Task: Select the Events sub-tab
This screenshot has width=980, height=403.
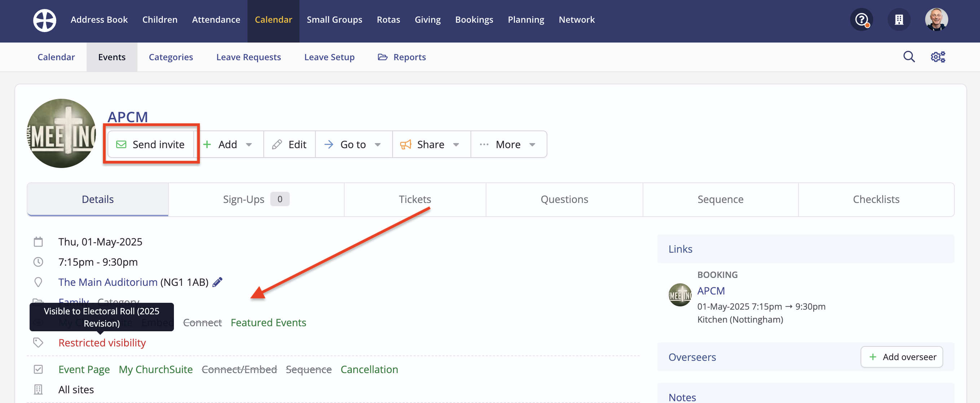Action: [x=112, y=57]
